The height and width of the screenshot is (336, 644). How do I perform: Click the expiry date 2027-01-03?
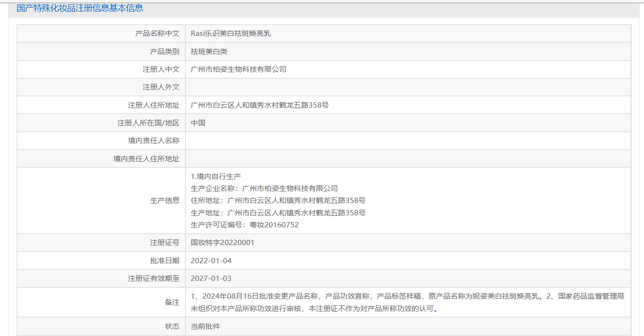pyautogui.click(x=211, y=279)
